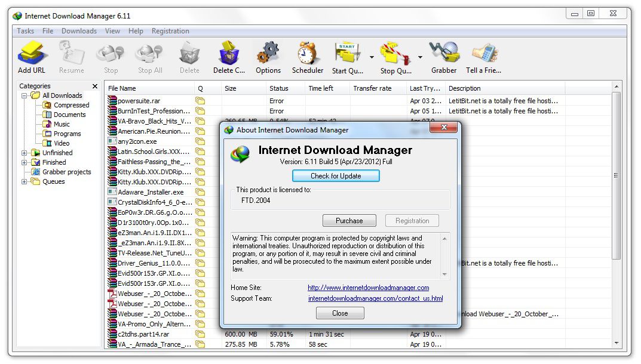Click the Check for Update button
Viewport: 641px width, 364px height.
coord(336,175)
